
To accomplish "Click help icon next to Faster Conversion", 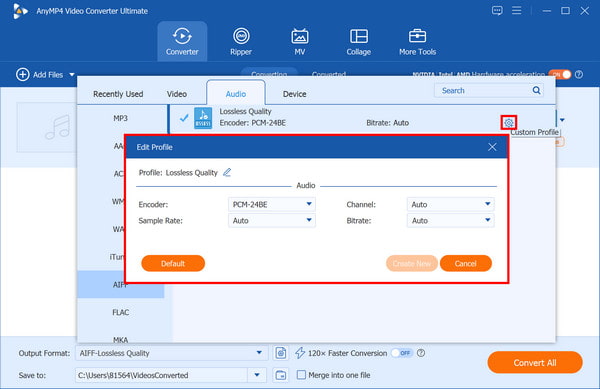I will pos(421,353).
